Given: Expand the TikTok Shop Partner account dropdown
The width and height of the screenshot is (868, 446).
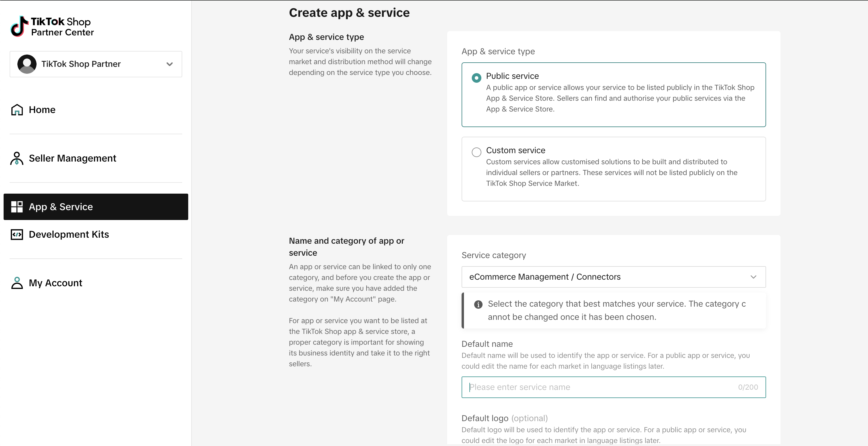Looking at the screenshot, I should [96, 64].
